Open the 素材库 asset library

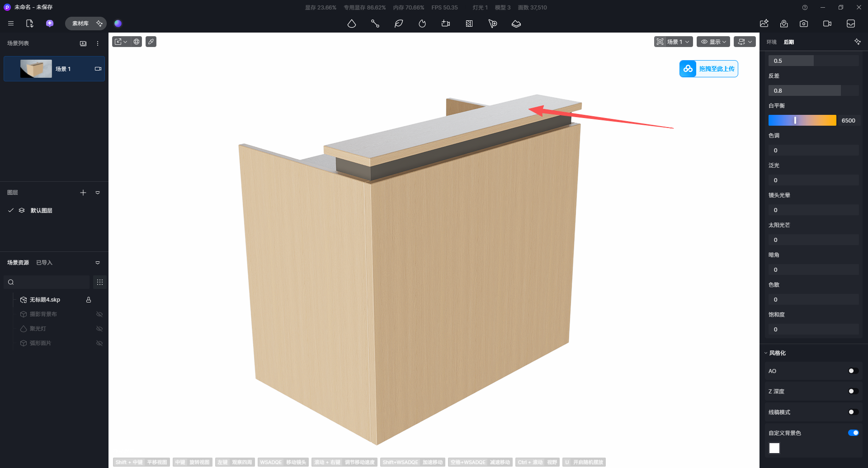[80, 24]
